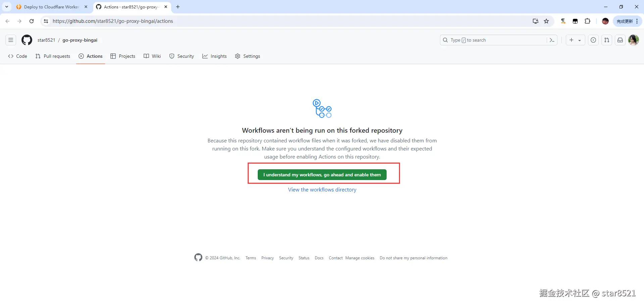Open the Chrome three-dot menu
The width and height of the screenshot is (644, 306).
coord(637,21)
